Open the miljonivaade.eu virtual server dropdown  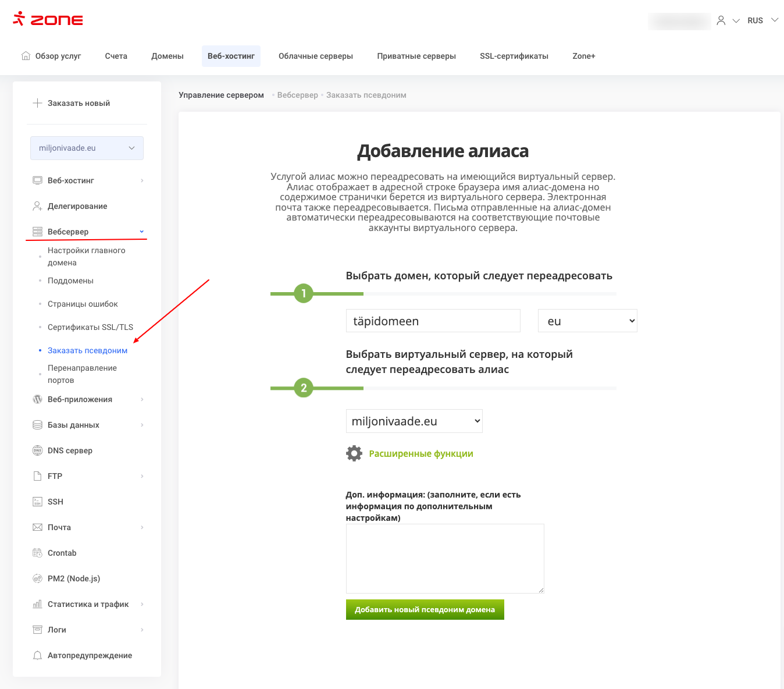pos(414,421)
